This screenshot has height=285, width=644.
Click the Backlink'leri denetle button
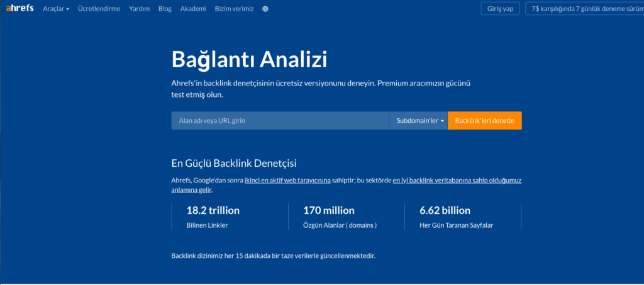click(x=485, y=121)
